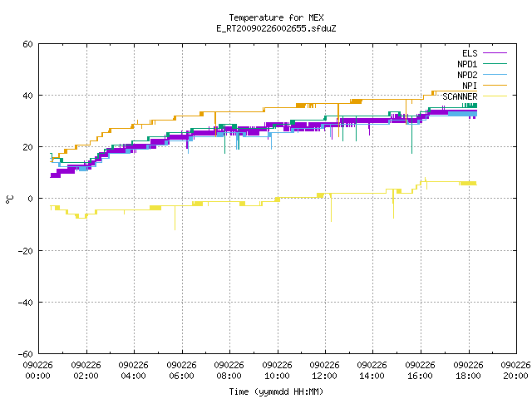The height and width of the screenshot is (399, 532).
Task: Click the y-axis tick label -20
Action: click(26, 251)
